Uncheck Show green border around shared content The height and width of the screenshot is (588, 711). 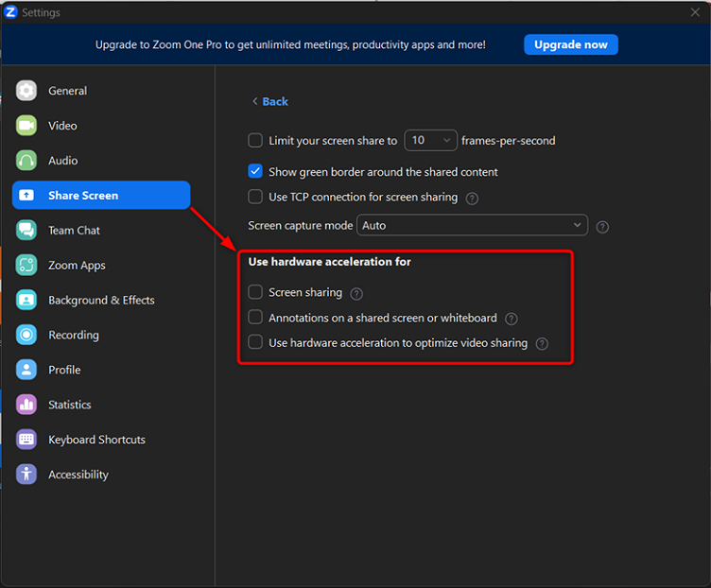[255, 171]
